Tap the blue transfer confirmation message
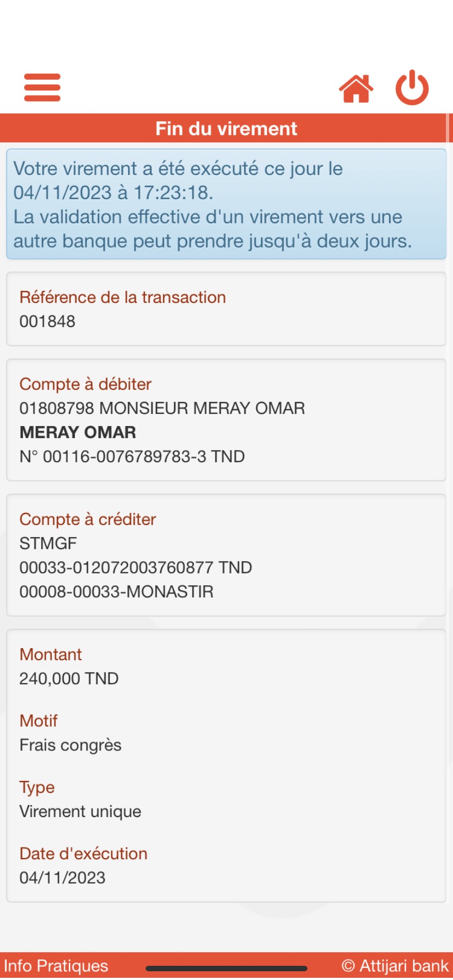Screen dimensions: 453x980 [x=226, y=204]
